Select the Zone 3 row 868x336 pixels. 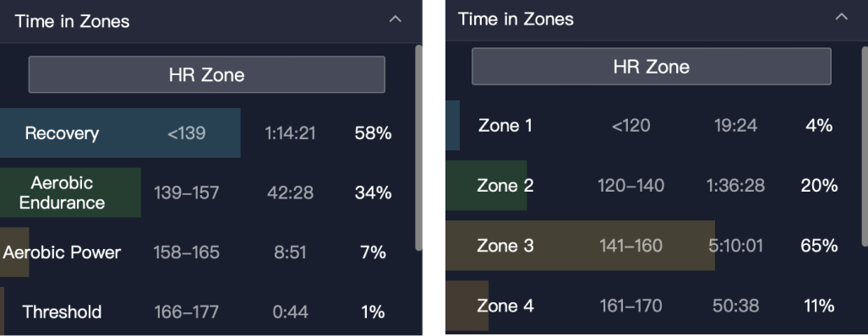(x=653, y=246)
